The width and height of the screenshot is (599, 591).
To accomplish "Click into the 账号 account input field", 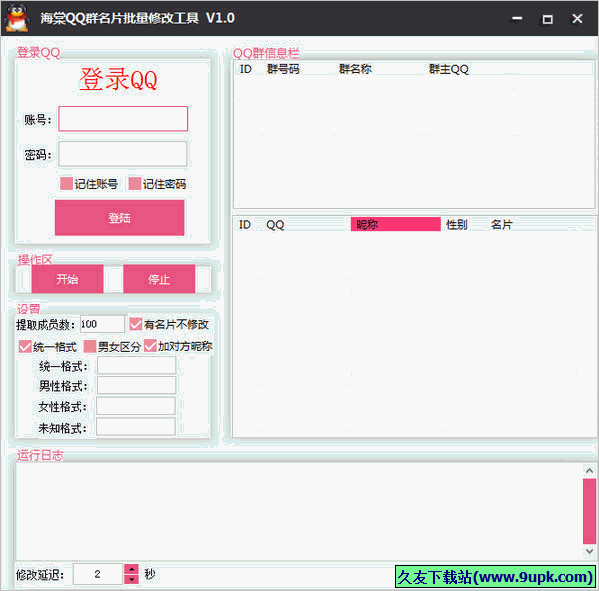I will (x=123, y=119).
